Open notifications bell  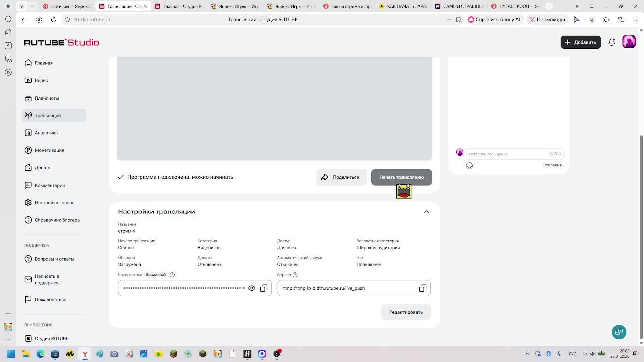coord(612,42)
